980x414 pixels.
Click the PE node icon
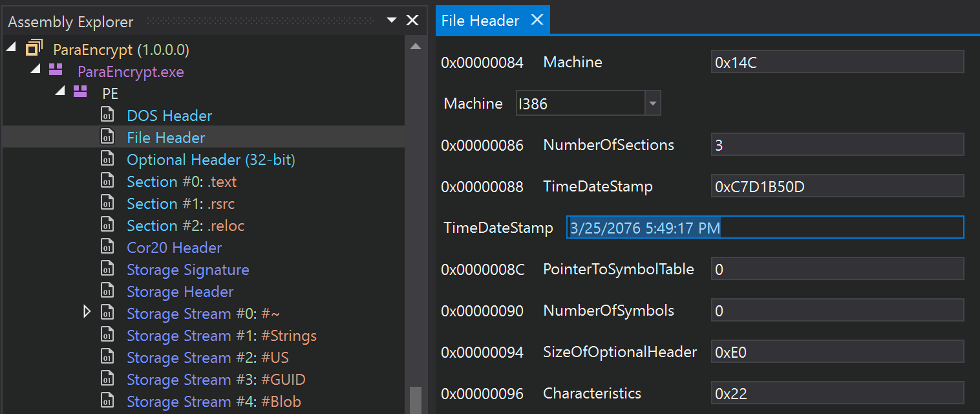click(x=80, y=93)
